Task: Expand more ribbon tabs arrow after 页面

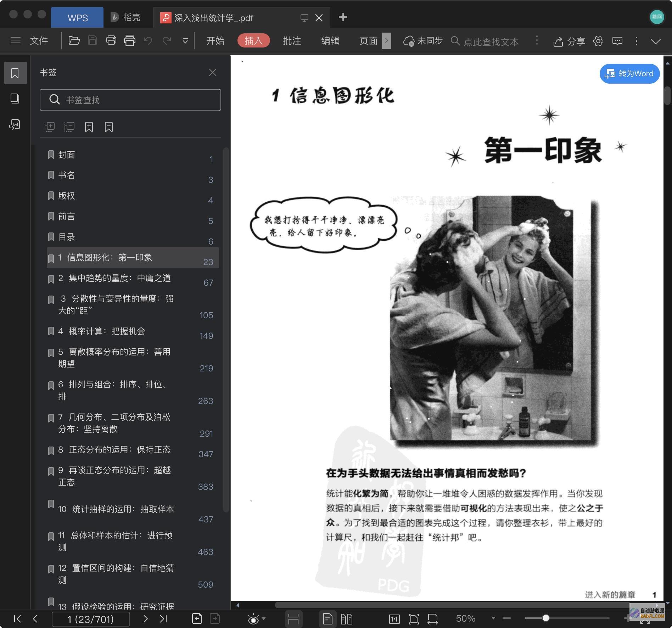Action: (x=387, y=41)
